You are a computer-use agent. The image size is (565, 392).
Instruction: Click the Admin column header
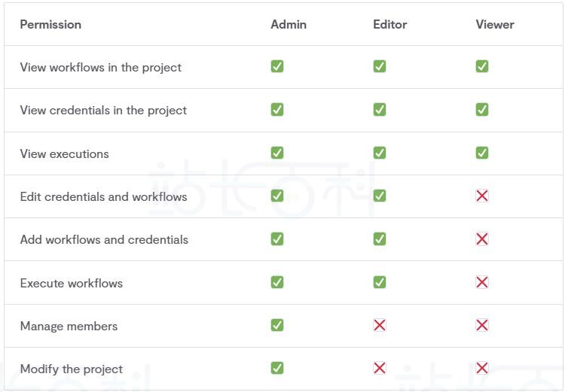[x=289, y=24]
